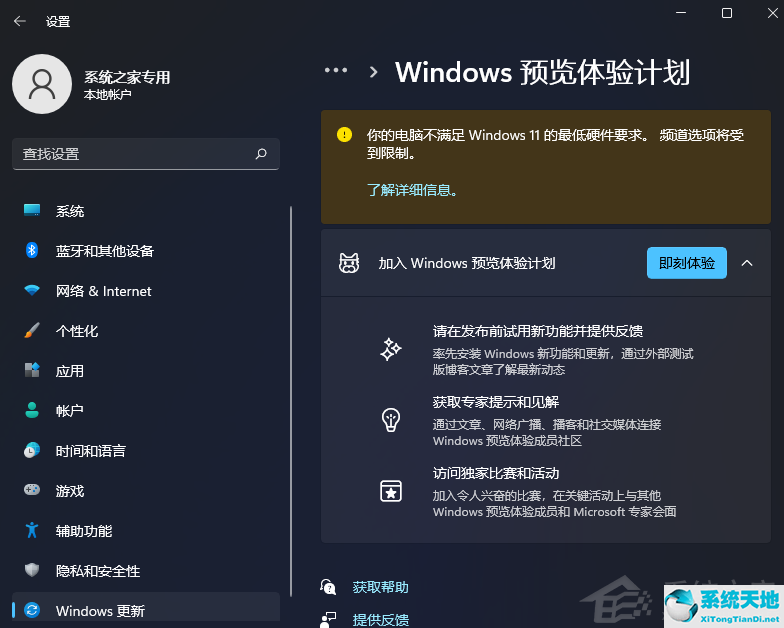Open breadcrumb three-dots overflow menu

tap(336, 70)
